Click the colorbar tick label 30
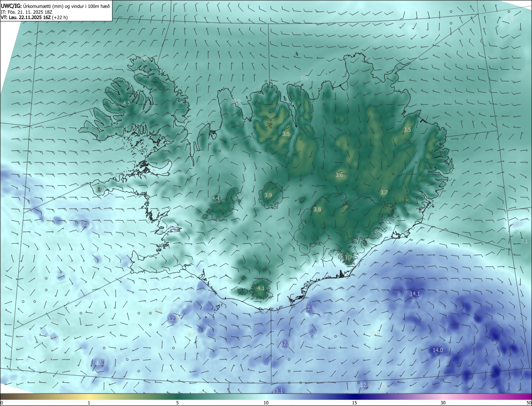This screenshot has height=406, width=532. [x=443, y=403]
